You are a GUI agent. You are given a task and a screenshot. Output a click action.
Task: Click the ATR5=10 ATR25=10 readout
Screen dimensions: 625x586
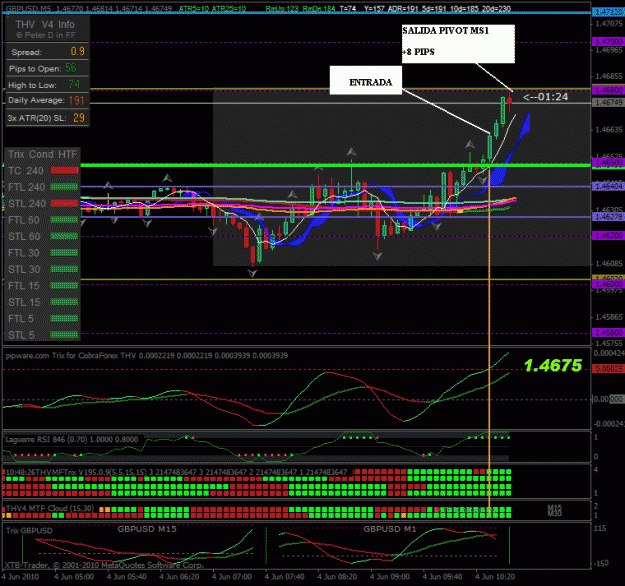pyautogui.click(x=212, y=8)
